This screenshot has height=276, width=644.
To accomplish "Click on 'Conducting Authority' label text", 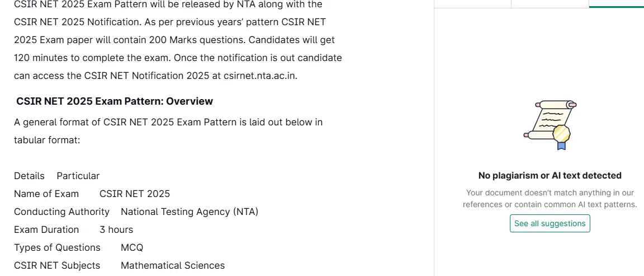I will [x=61, y=212].
